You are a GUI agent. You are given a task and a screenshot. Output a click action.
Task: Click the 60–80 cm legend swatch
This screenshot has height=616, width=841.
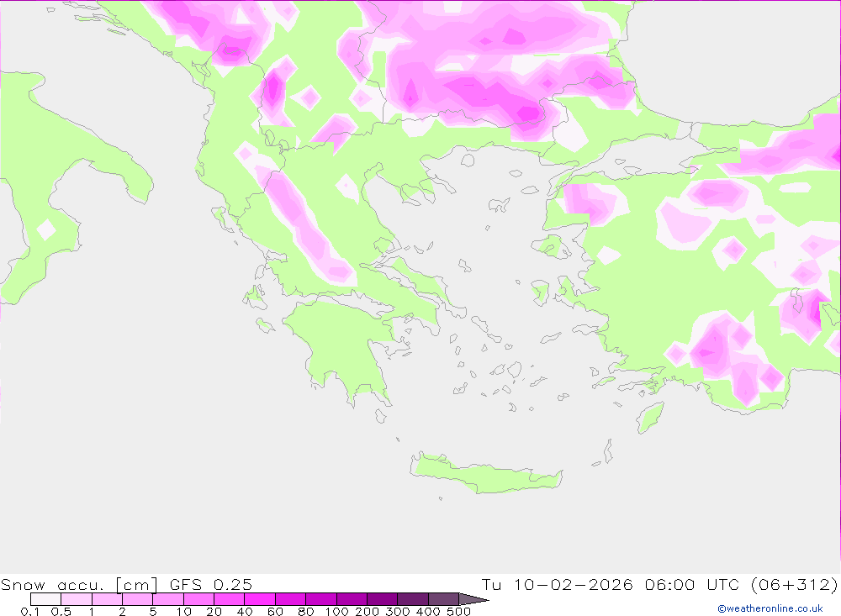[x=291, y=599]
